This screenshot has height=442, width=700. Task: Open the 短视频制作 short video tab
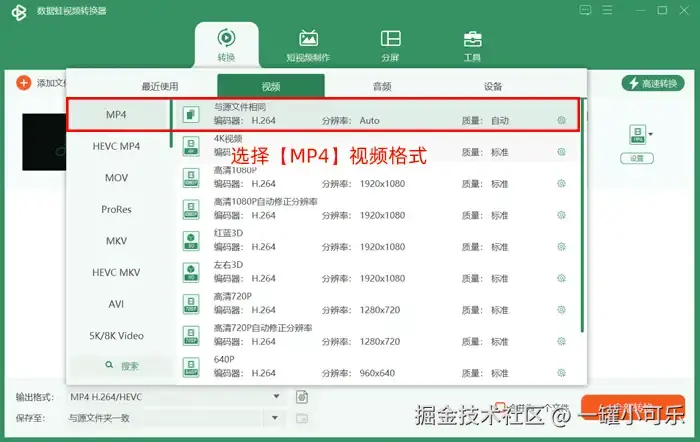coord(308,46)
